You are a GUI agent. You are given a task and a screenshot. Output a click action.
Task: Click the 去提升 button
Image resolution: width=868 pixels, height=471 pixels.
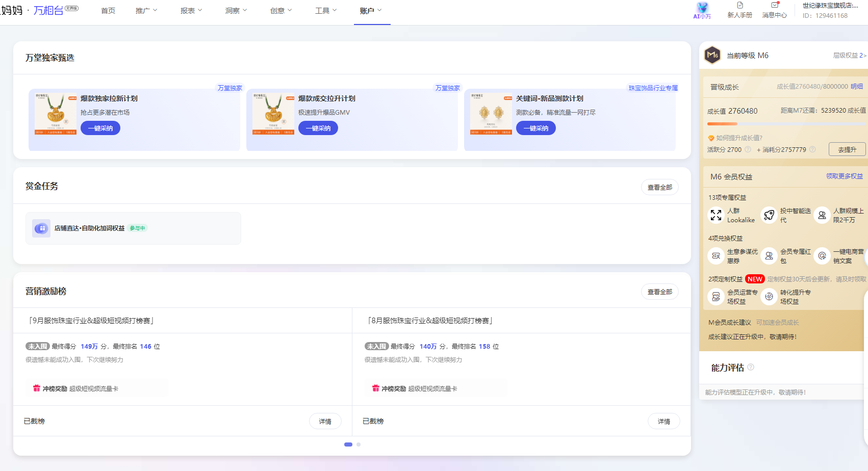[847, 149]
